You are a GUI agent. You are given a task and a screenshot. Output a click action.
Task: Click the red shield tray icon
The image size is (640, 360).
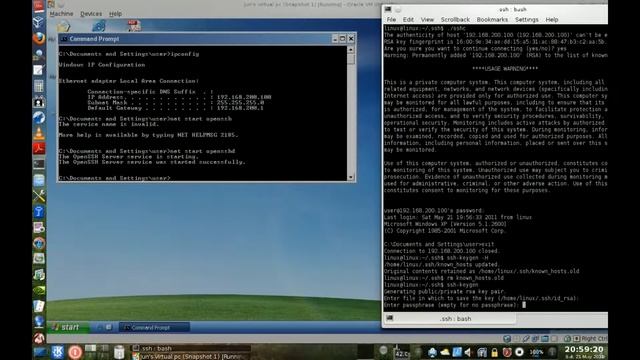pyautogui.click(x=507, y=352)
